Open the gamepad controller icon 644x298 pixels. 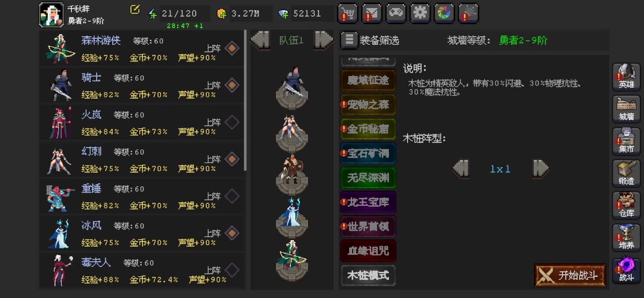[396, 14]
